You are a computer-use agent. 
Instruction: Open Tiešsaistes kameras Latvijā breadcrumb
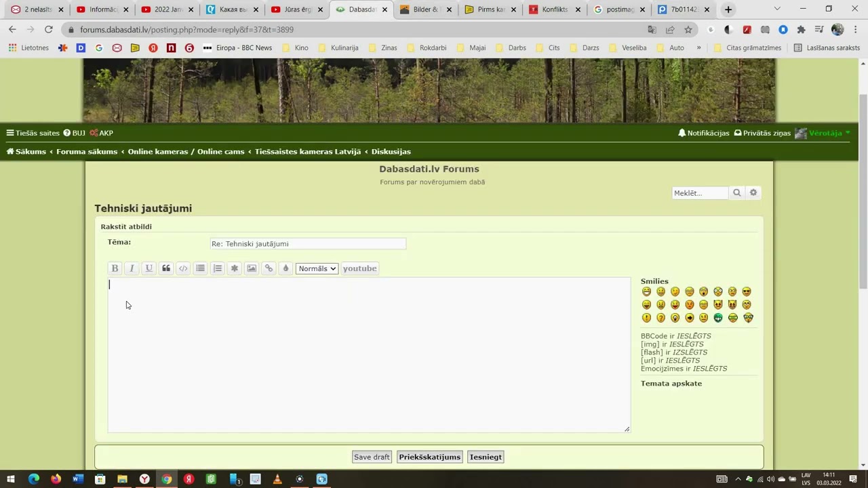(308, 151)
